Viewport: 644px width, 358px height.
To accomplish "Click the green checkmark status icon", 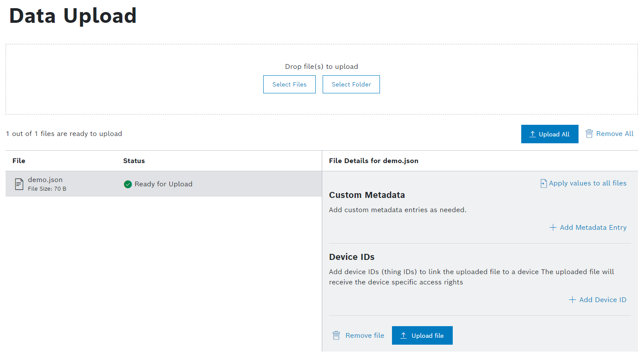I will 128,184.
